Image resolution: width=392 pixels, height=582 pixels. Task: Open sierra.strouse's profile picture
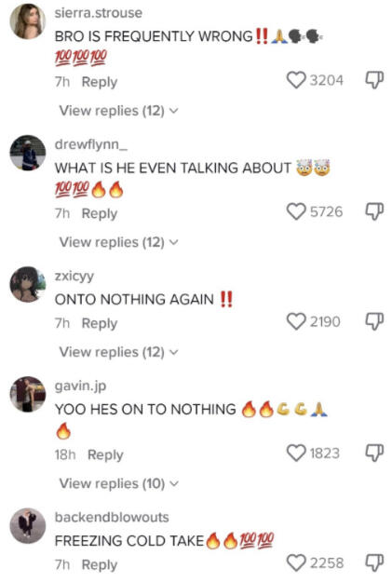pyautogui.click(x=28, y=21)
